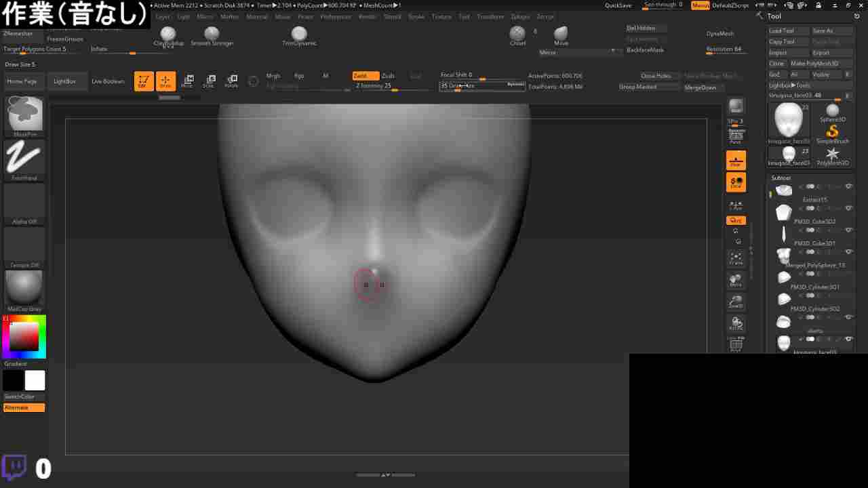Click the Load Tool button
The image size is (868, 488).
781,30
